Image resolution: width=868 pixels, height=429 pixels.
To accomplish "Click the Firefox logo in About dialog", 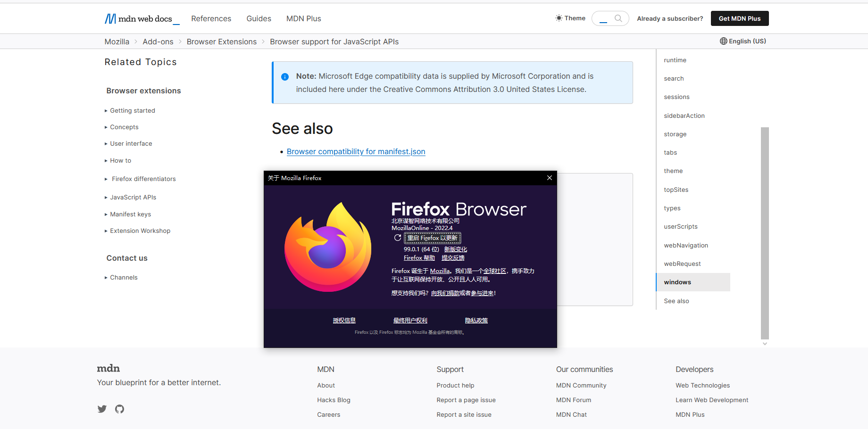I will click(x=328, y=247).
